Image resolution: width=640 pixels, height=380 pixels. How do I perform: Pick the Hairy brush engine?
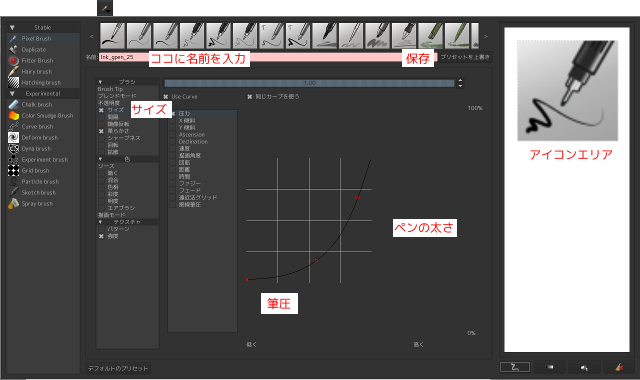coord(43,71)
